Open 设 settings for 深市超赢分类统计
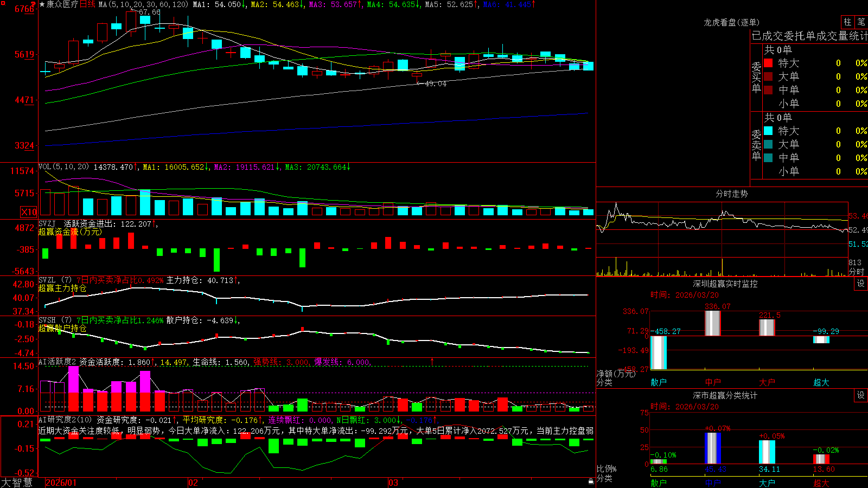The height and width of the screenshot is (488, 868). pyautogui.click(x=861, y=395)
